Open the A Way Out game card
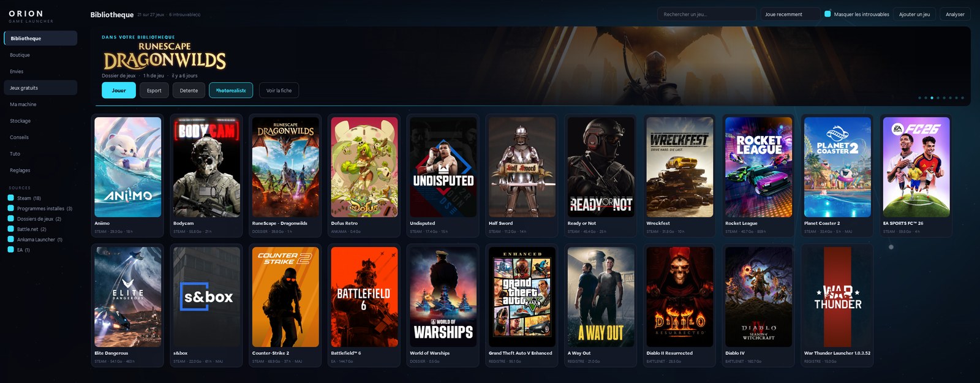Viewport: 980px width, 383px height. point(601,306)
